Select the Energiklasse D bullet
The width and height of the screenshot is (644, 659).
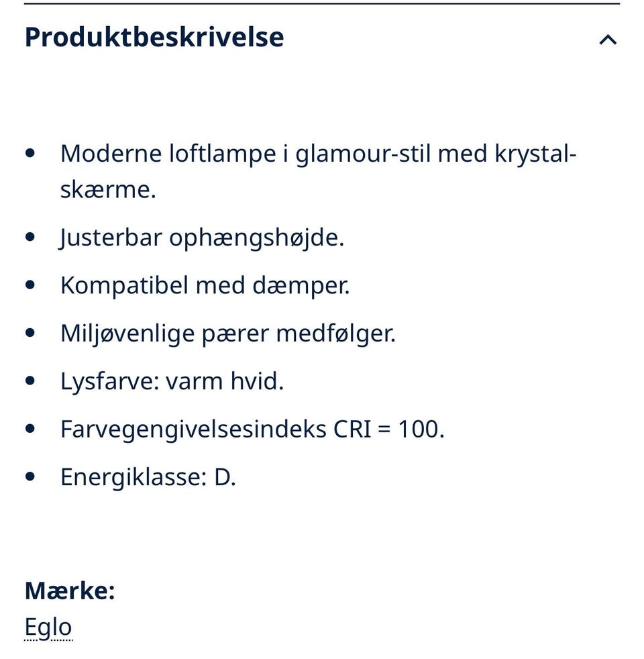pyautogui.click(x=148, y=477)
